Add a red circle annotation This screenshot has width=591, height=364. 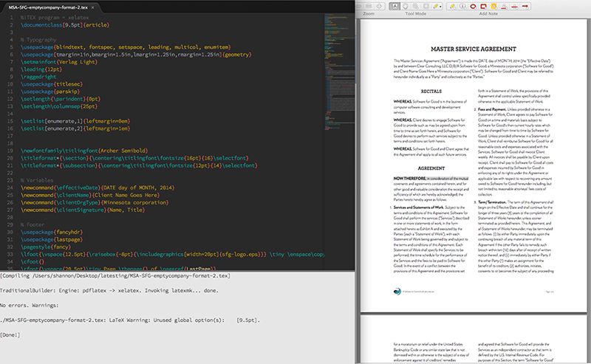473,6
